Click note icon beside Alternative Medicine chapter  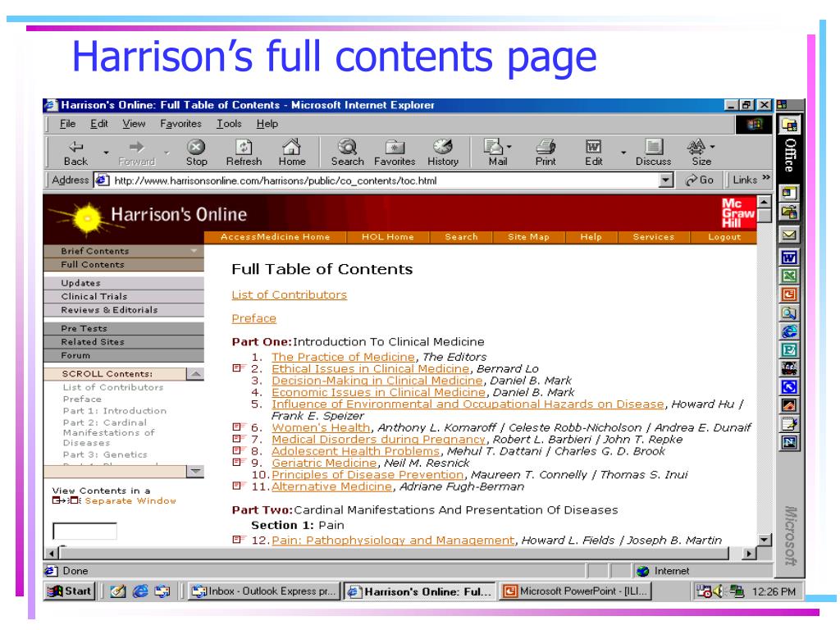click(238, 486)
